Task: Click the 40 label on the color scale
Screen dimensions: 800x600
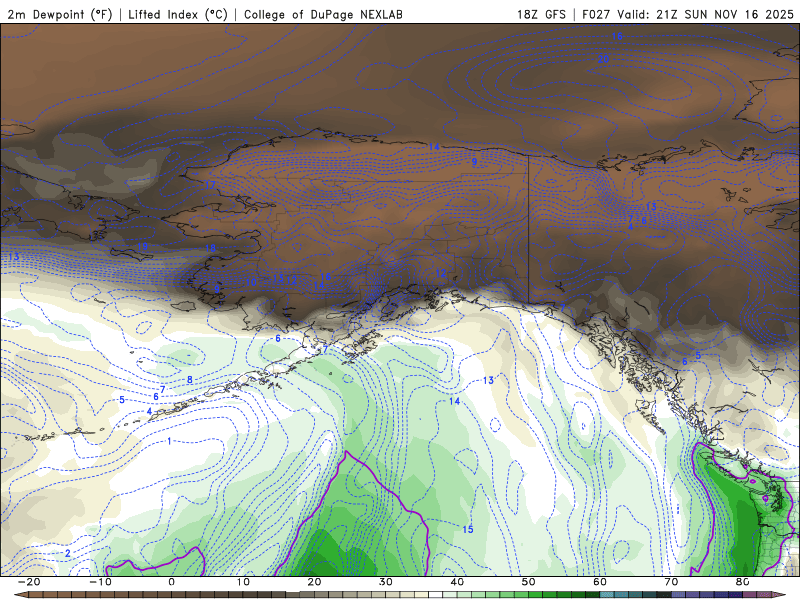Action: [457, 582]
